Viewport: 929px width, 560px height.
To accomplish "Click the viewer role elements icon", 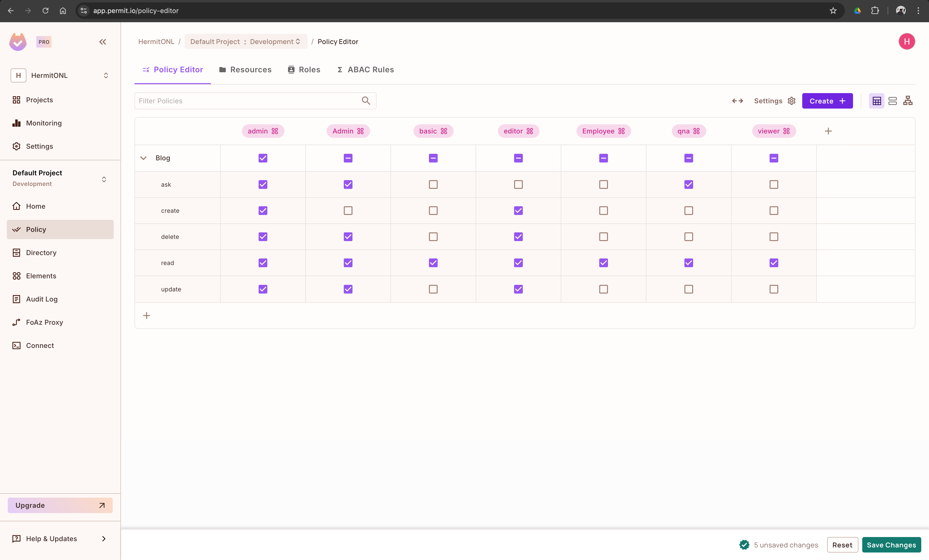I will pyautogui.click(x=787, y=131).
